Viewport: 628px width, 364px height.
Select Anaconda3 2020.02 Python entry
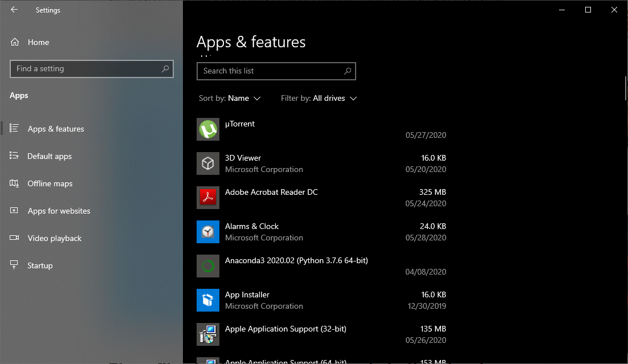click(x=296, y=260)
